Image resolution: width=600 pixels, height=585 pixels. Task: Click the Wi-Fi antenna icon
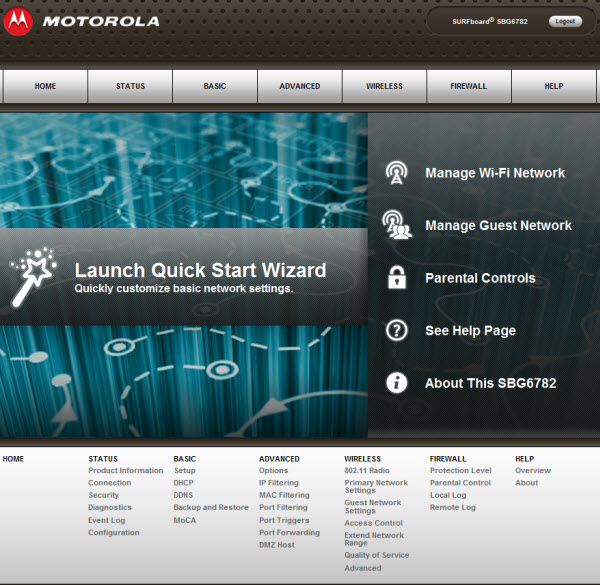[396, 173]
